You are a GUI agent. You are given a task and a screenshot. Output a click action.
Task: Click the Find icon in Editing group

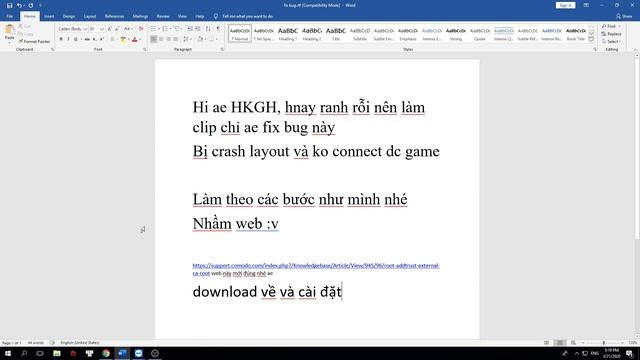(x=604, y=26)
